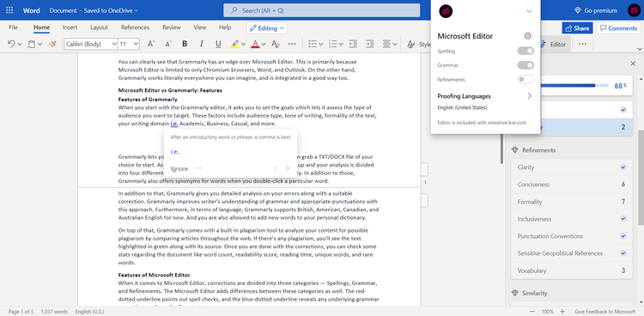644x316 pixels.
Task: Click the app launcher waffle icon
Action: [9, 10]
